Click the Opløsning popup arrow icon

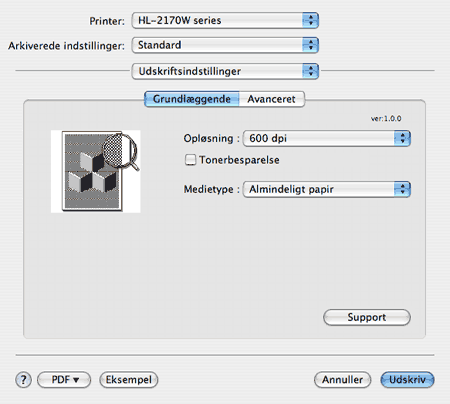click(x=402, y=138)
